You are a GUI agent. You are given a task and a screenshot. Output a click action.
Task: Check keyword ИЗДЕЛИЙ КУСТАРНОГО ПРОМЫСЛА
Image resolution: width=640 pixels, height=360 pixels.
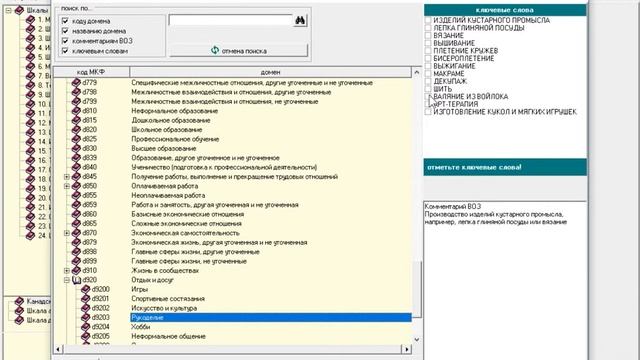click(x=428, y=20)
